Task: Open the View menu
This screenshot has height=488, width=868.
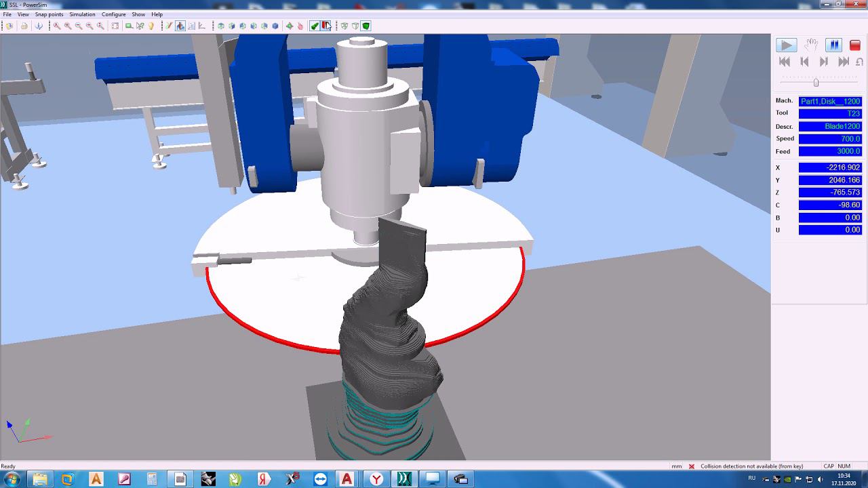Action: pos(23,14)
